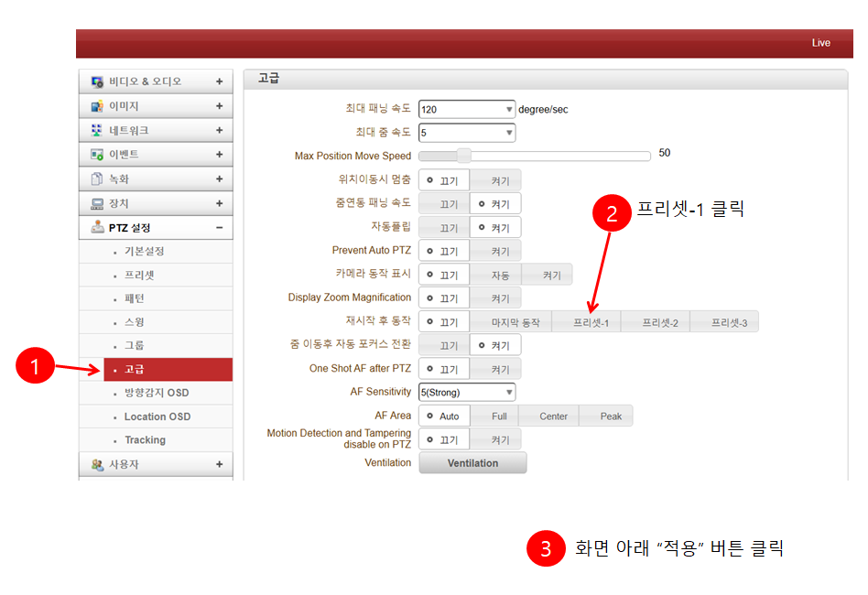The height and width of the screenshot is (595, 868).
Task: Collapse the PTZ 설정 section minus sign
Action: coord(219,228)
